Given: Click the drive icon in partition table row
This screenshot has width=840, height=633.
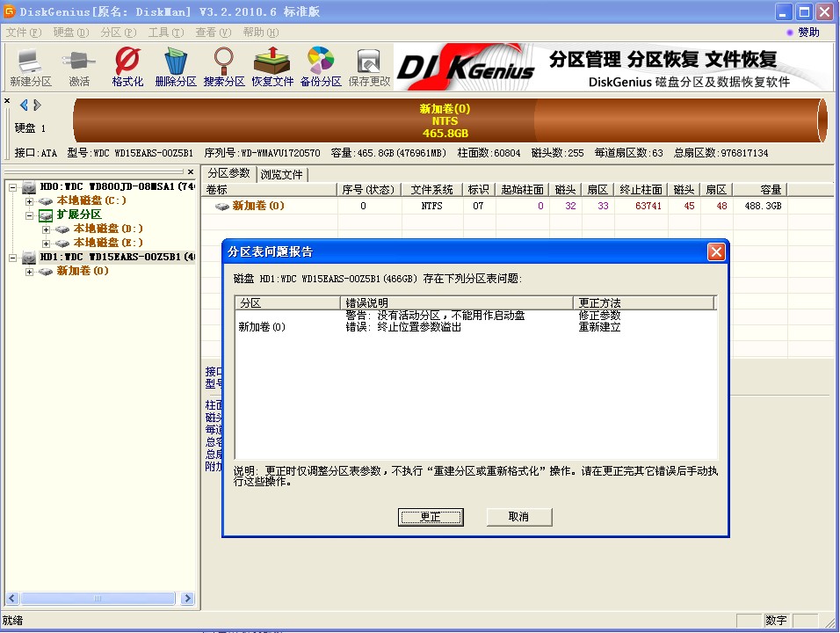Looking at the screenshot, I should [x=221, y=207].
